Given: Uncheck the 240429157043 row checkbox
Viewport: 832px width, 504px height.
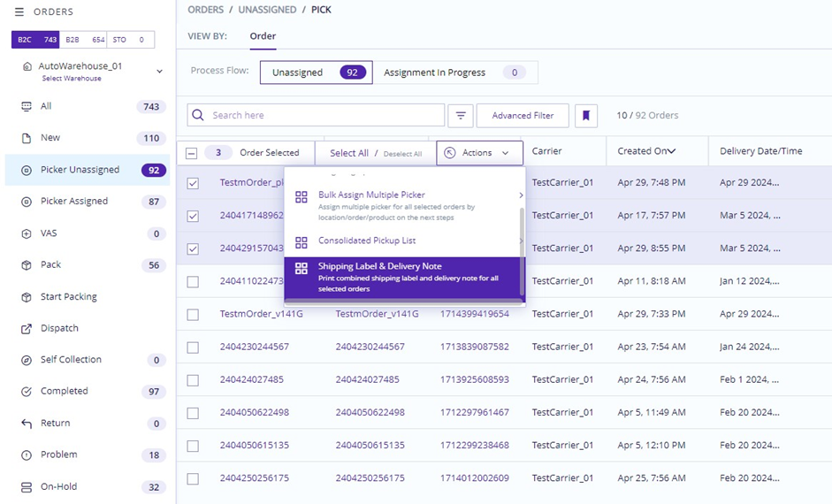Looking at the screenshot, I should pos(193,249).
